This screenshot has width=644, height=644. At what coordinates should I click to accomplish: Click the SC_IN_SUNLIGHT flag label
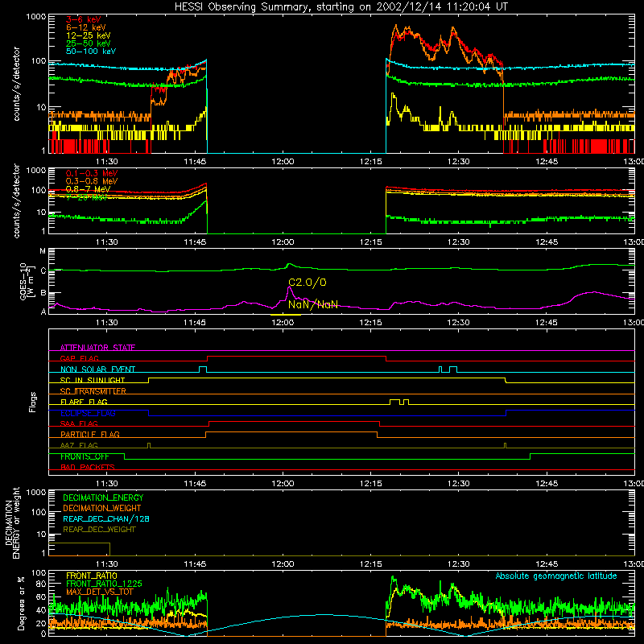[x=93, y=380]
